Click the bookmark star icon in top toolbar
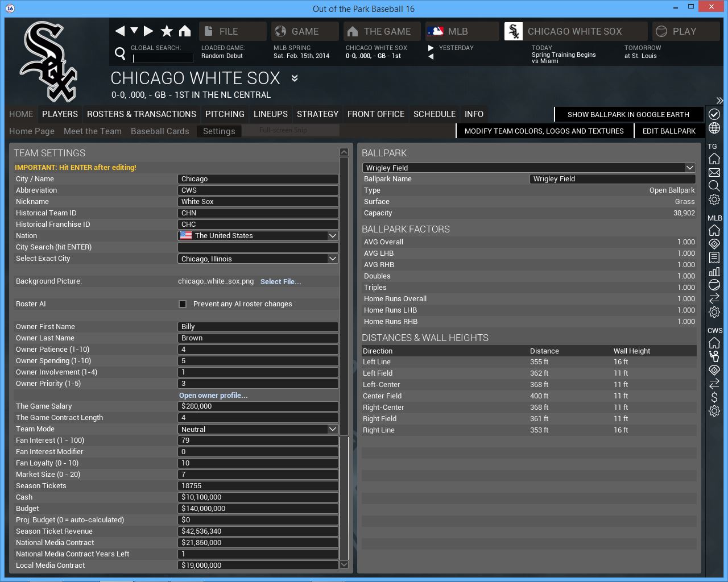728x582 pixels. point(167,31)
